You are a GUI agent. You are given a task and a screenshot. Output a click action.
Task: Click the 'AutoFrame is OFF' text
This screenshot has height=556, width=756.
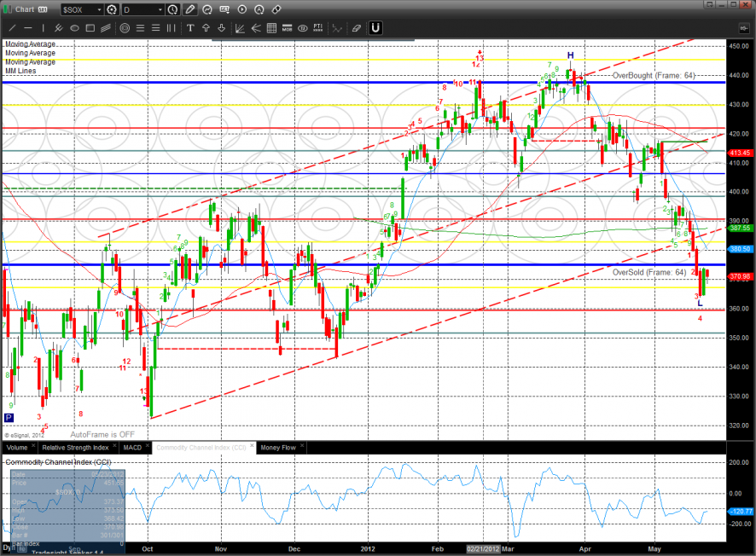click(x=102, y=435)
